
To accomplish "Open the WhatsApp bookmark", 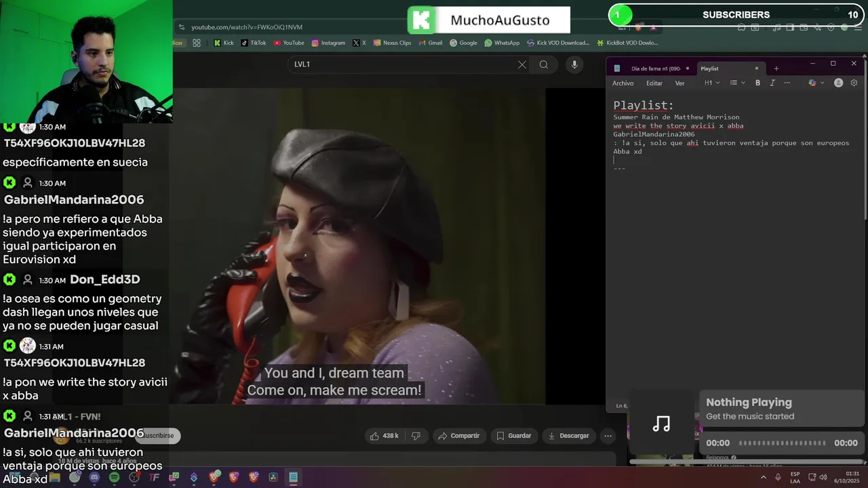I will tap(502, 43).
